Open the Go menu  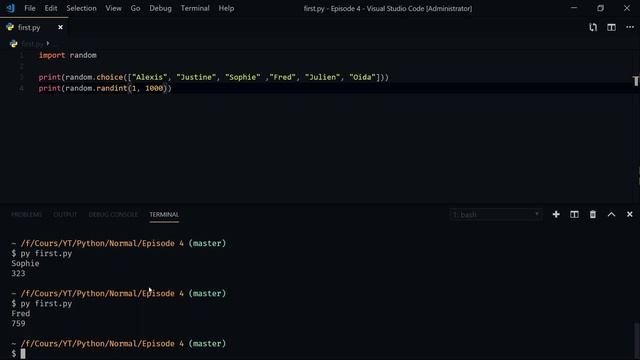pyautogui.click(x=135, y=8)
